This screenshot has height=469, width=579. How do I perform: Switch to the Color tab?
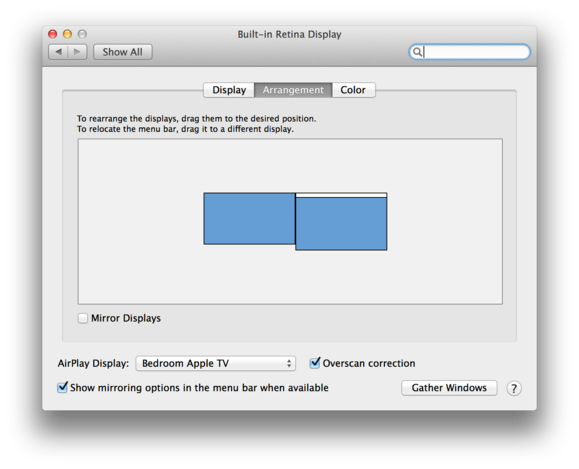click(x=353, y=90)
